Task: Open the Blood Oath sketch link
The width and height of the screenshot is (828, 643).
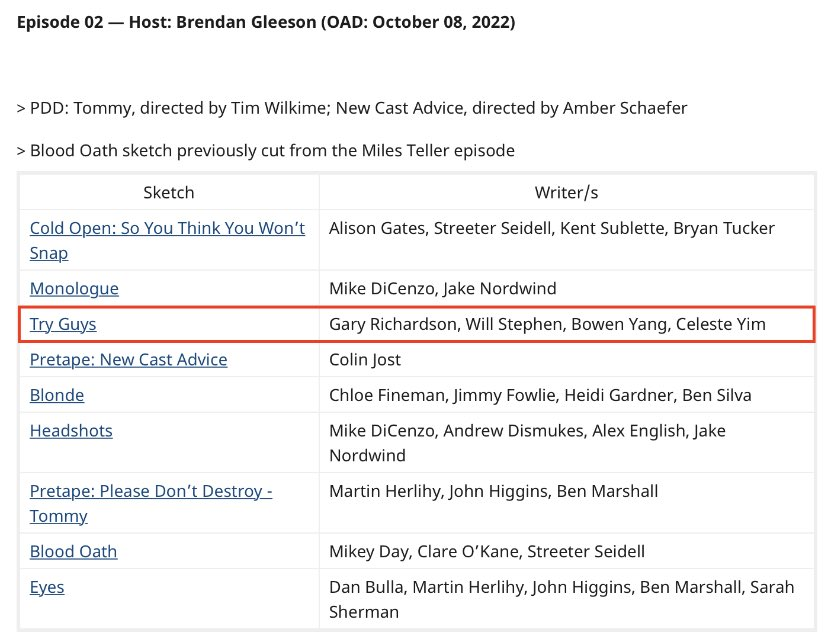Action: click(73, 551)
